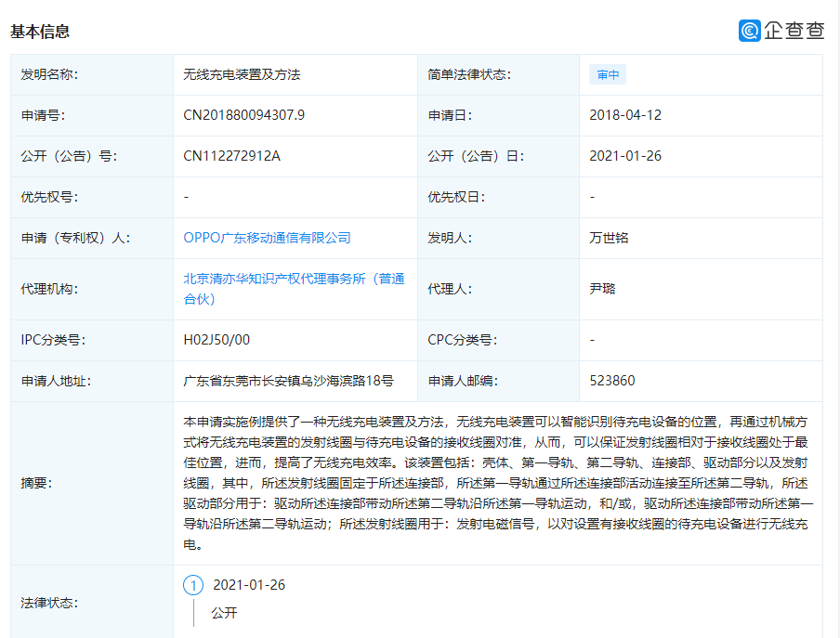Click the step 1 timeline circle marker
Screen dimensions: 840x638
coord(193,585)
